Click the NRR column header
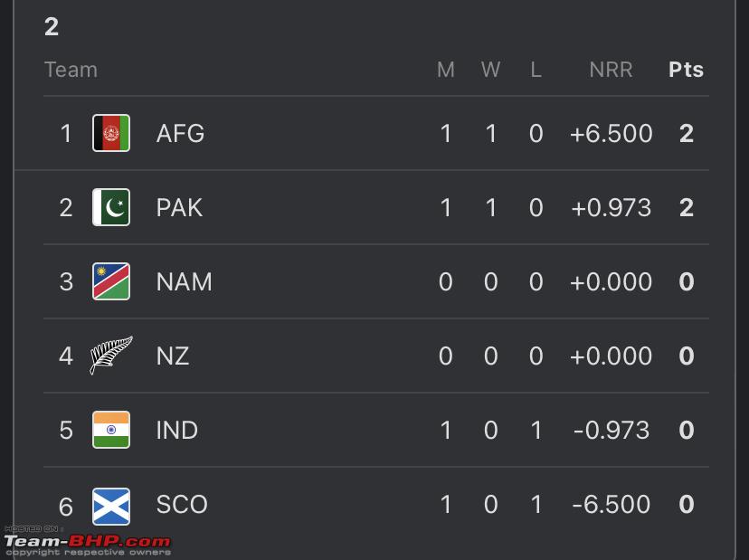 [611, 70]
